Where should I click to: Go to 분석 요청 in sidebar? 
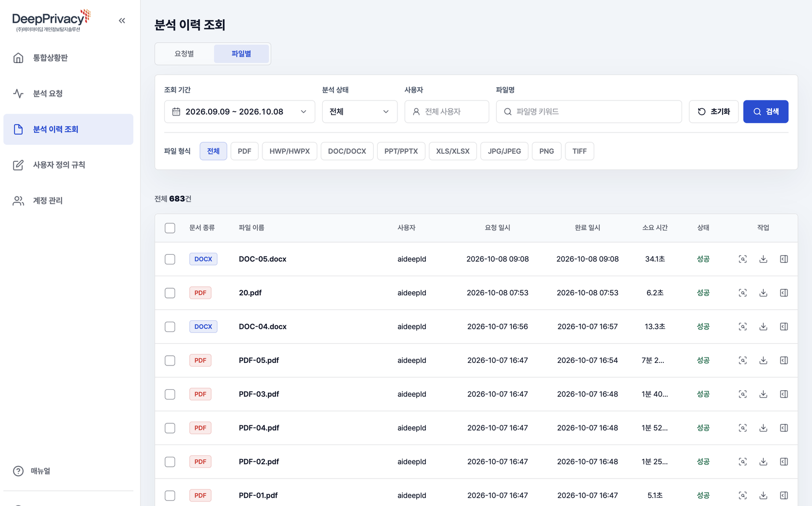click(x=68, y=93)
